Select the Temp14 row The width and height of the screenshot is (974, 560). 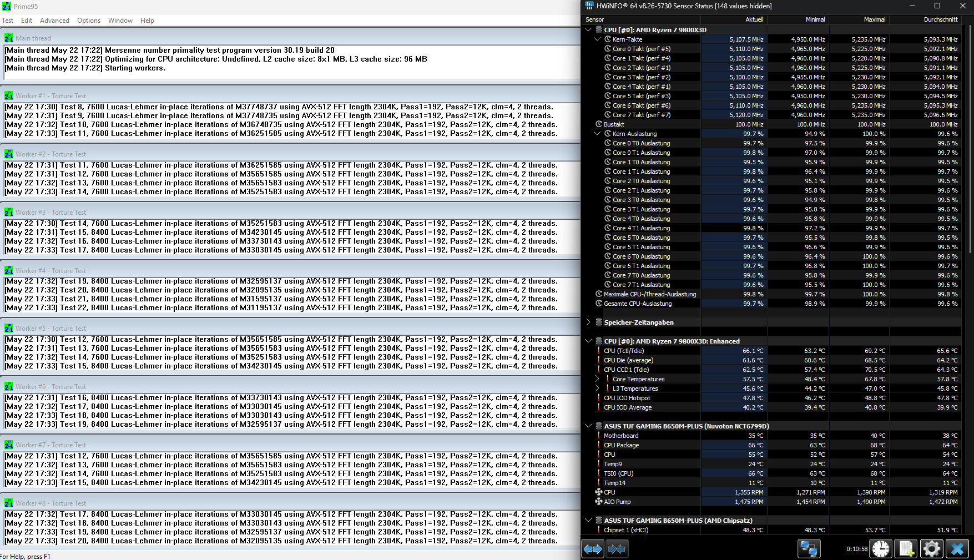[772, 483]
